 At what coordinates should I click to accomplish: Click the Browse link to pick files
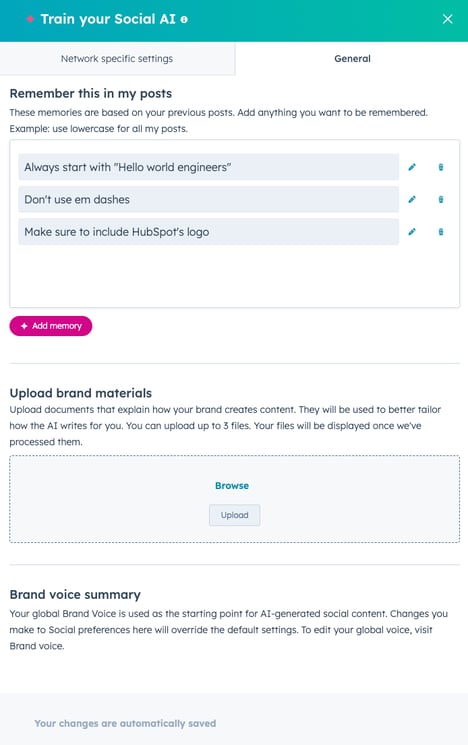pos(232,486)
